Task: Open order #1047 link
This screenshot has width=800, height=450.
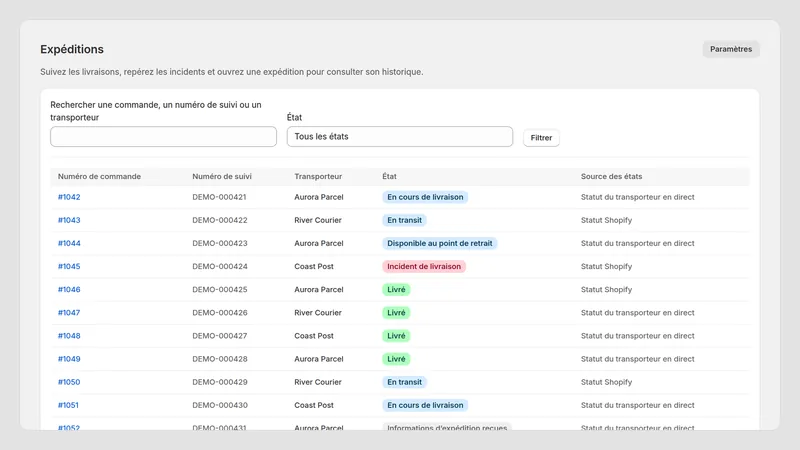Action: (69, 313)
